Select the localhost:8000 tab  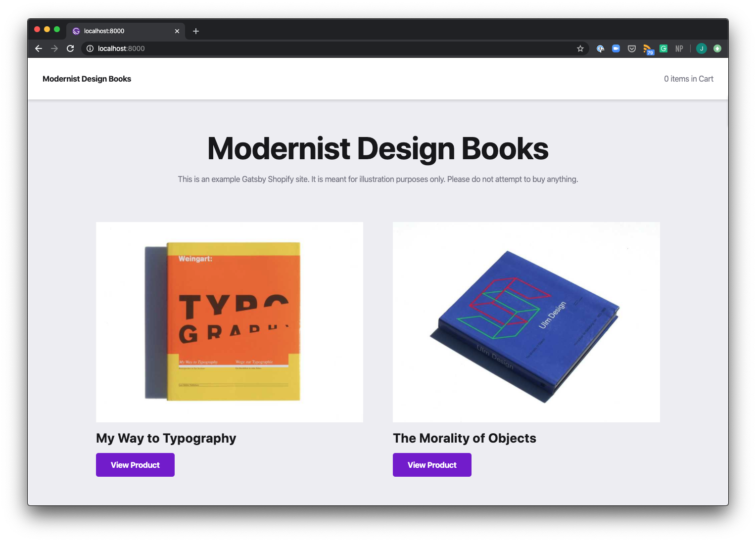click(x=126, y=31)
